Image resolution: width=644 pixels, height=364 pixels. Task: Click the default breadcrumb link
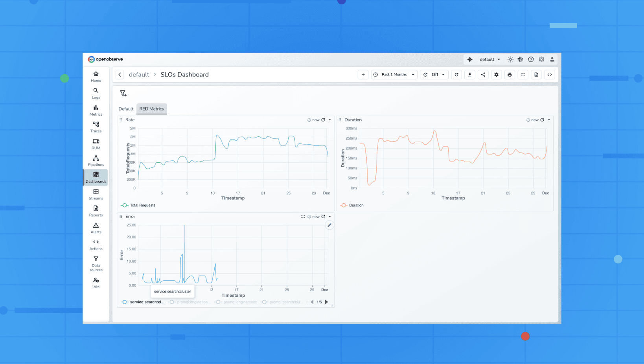(x=139, y=74)
